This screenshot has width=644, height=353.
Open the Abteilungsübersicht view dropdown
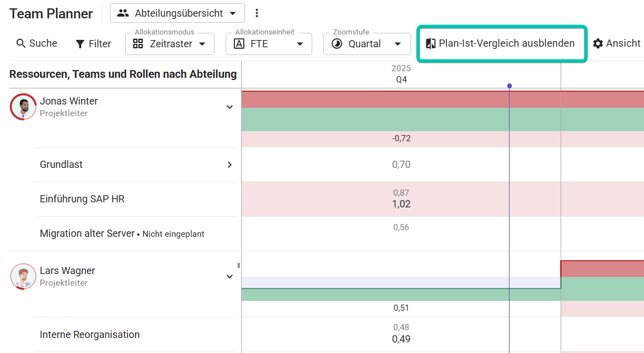(177, 13)
